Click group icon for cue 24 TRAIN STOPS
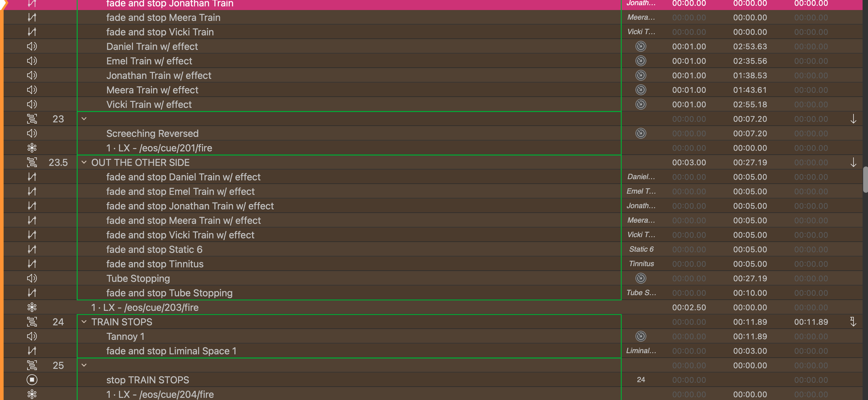This screenshot has width=868, height=400. (32, 322)
